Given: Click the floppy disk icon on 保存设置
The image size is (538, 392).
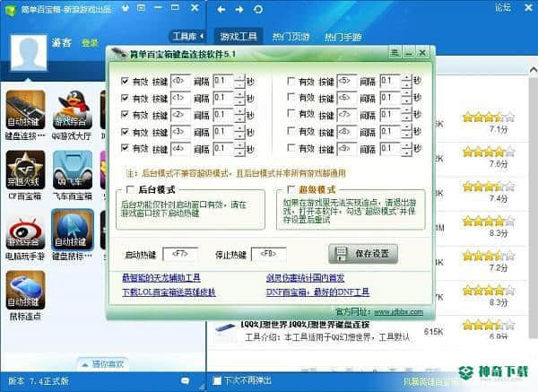Looking at the screenshot, I should (340, 254).
